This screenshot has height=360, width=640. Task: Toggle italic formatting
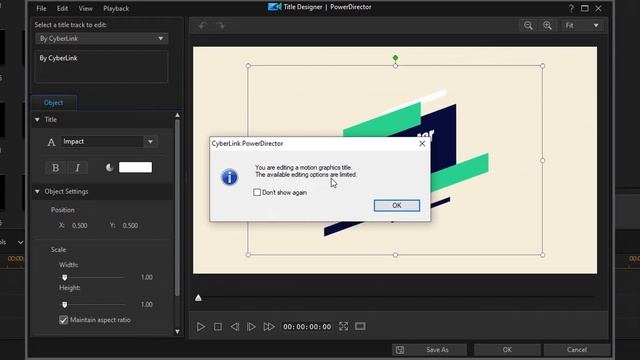point(77,168)
